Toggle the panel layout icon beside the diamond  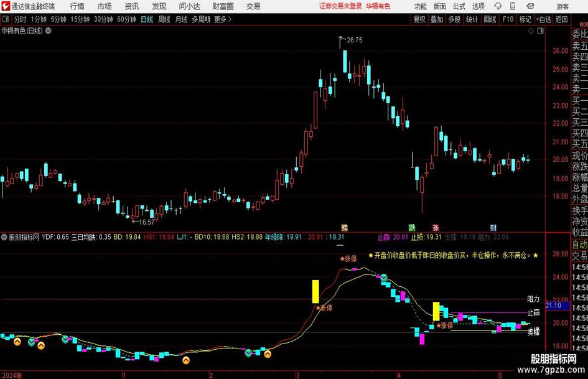pyautogui.click(x=540, y=30)
